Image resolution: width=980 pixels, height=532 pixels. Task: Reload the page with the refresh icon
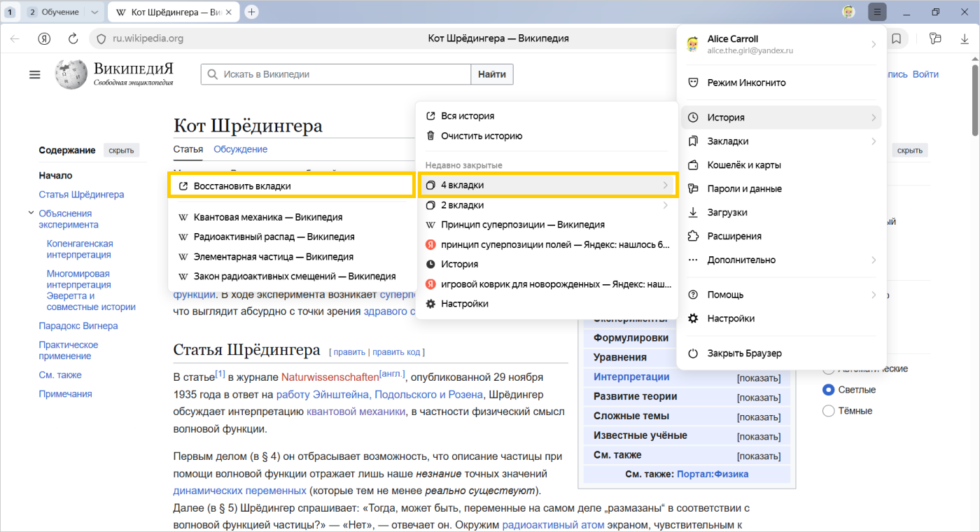click(x=73, y=38)
